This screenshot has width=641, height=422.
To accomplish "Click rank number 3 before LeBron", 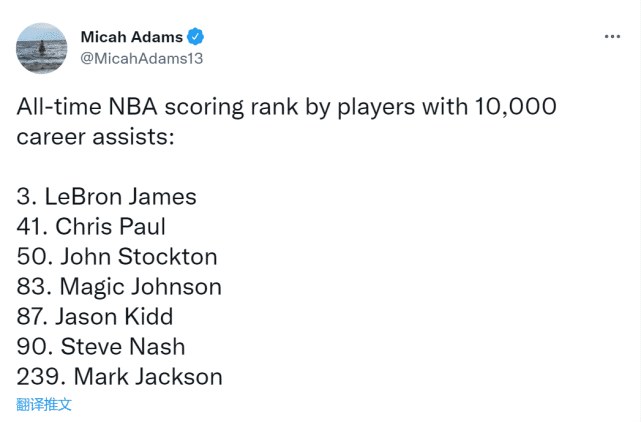I will coord(24,196).
